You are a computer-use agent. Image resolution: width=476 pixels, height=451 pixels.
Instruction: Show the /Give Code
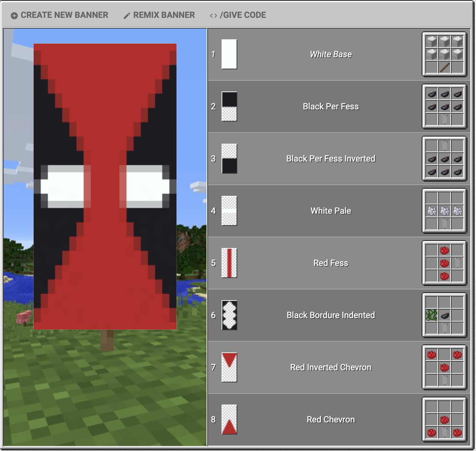point(238,15)
